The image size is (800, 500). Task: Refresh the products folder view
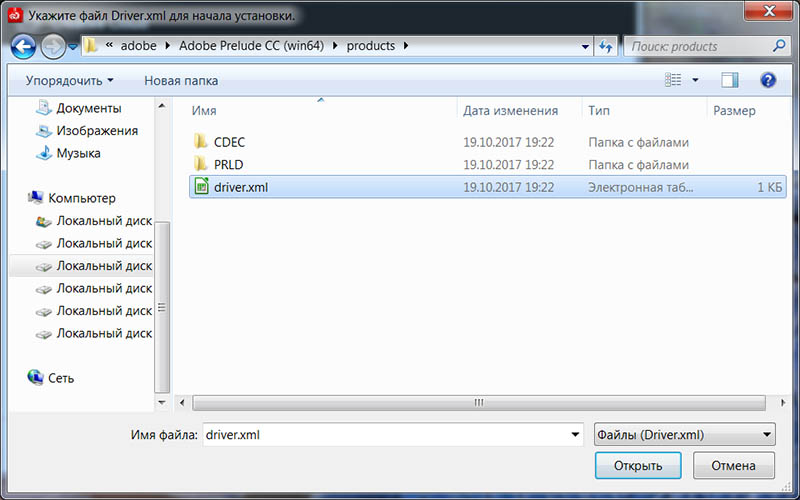click(x=606, y=46)
